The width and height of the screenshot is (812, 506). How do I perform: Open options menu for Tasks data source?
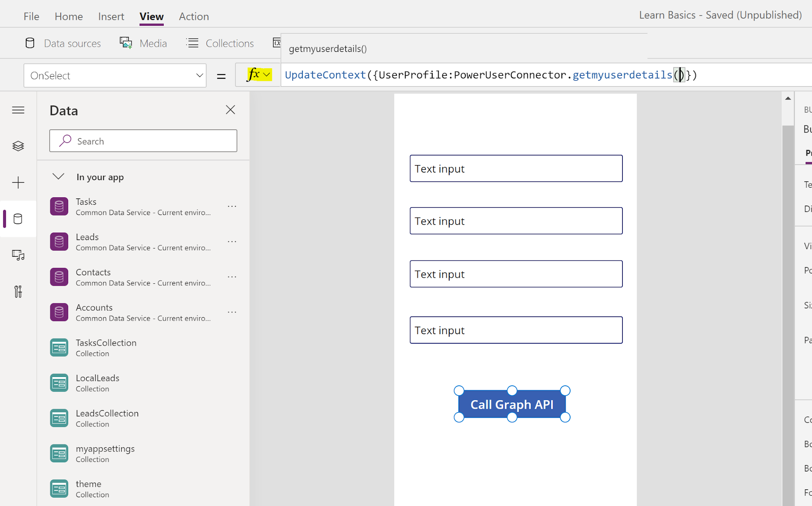tap(232, 206)
